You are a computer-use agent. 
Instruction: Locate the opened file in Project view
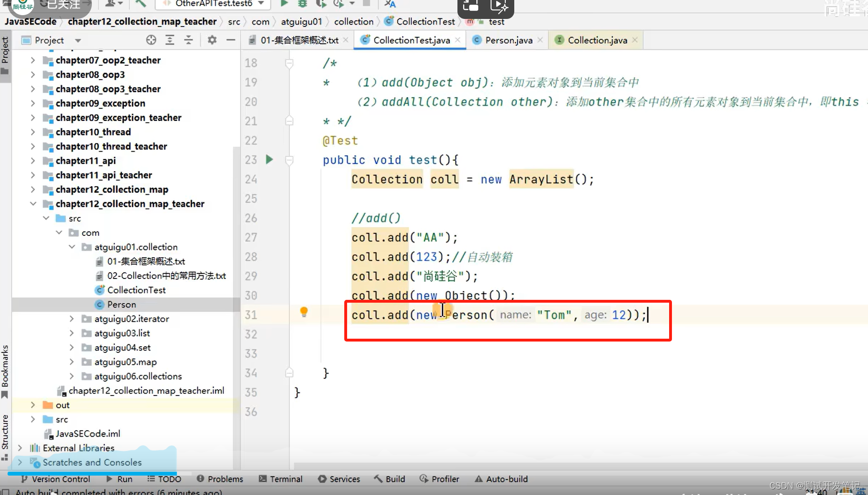click(x=151, y=40)
